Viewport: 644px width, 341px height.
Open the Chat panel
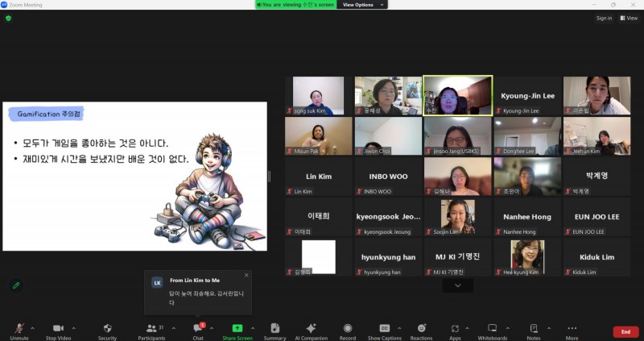pyautogui.click(x=197, y=330)
